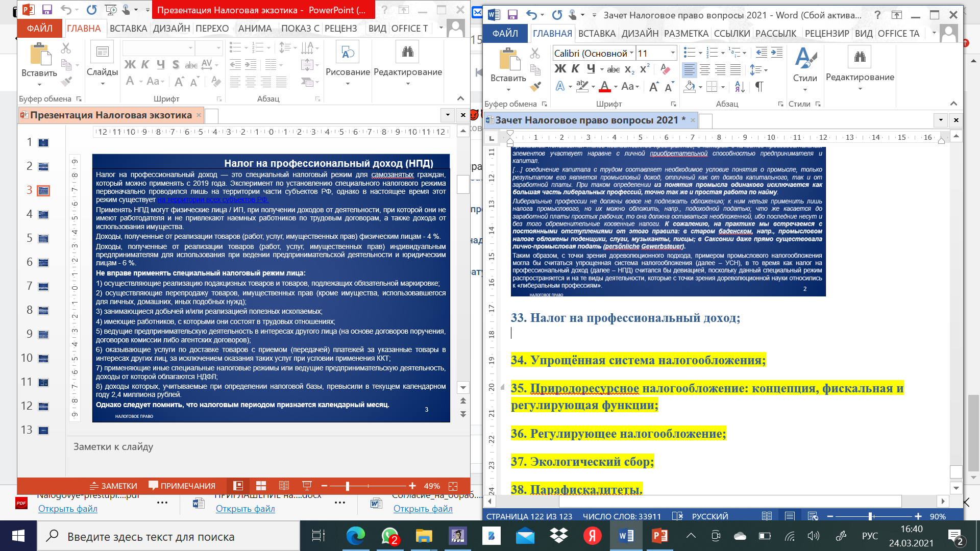Image resolution: width=980 pixels, height=551 pixels.
Task: Clear all formatting in Word
Action: coord(665,69)
